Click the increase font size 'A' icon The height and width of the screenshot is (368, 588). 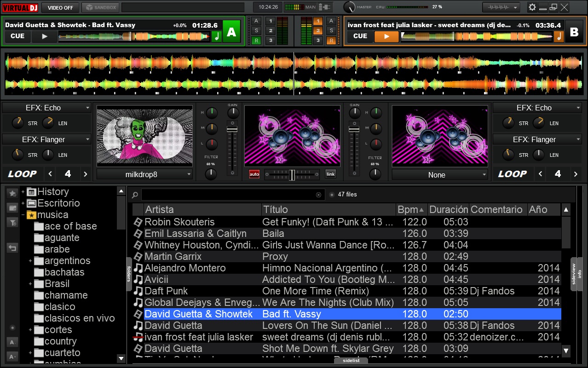[x=12, y=356]
